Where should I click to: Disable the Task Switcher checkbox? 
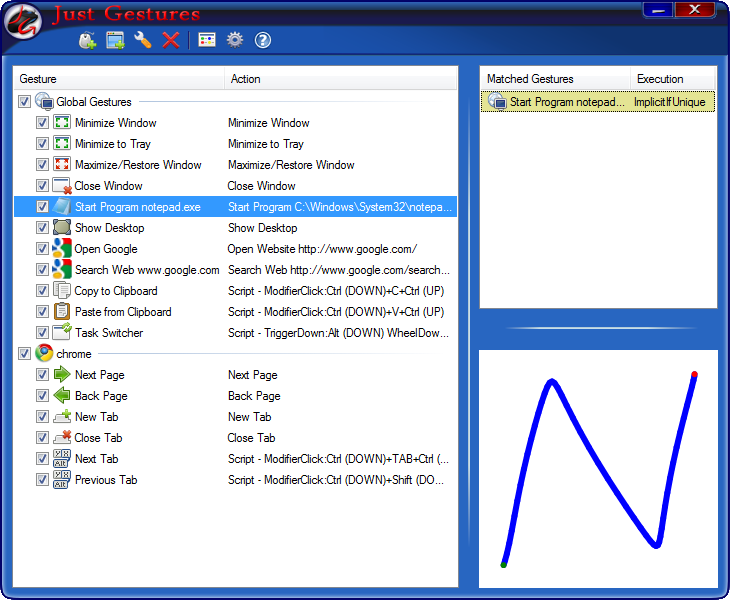pyautogui.click(x=42, y=332)
